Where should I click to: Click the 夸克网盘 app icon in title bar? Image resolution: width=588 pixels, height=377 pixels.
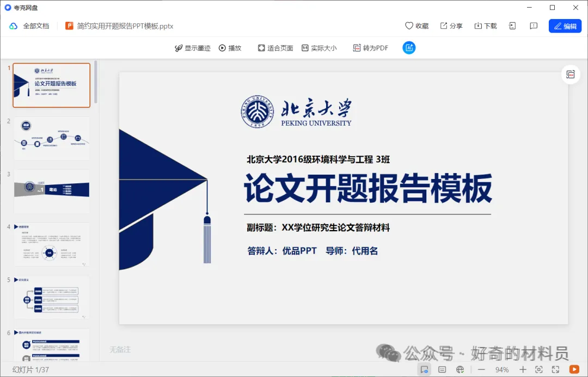click(8, 8)
